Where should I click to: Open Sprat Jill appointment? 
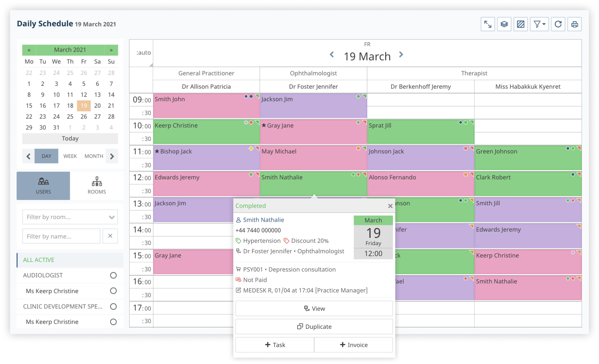click(x=421, y=132)
